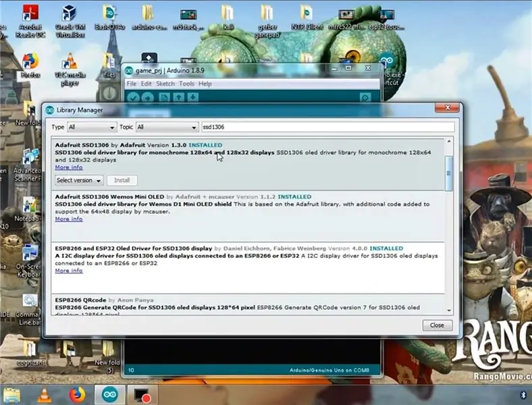Open the Serial Monitor icon in Arduino toolbar
This screenshot has width=532, height=405.
tap(365, 98)
